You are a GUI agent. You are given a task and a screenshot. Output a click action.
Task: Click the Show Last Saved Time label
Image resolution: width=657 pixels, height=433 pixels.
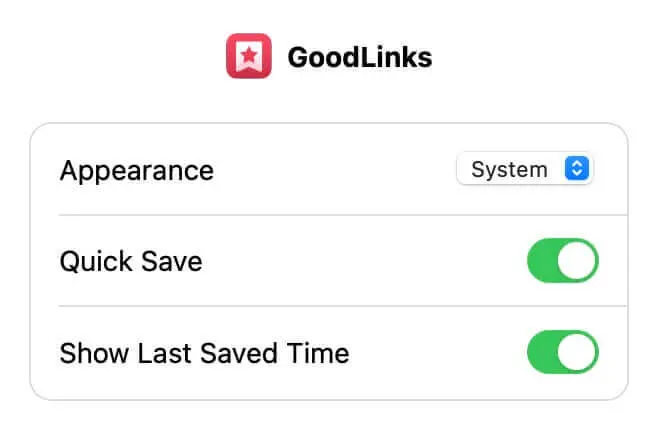[204, 353]
